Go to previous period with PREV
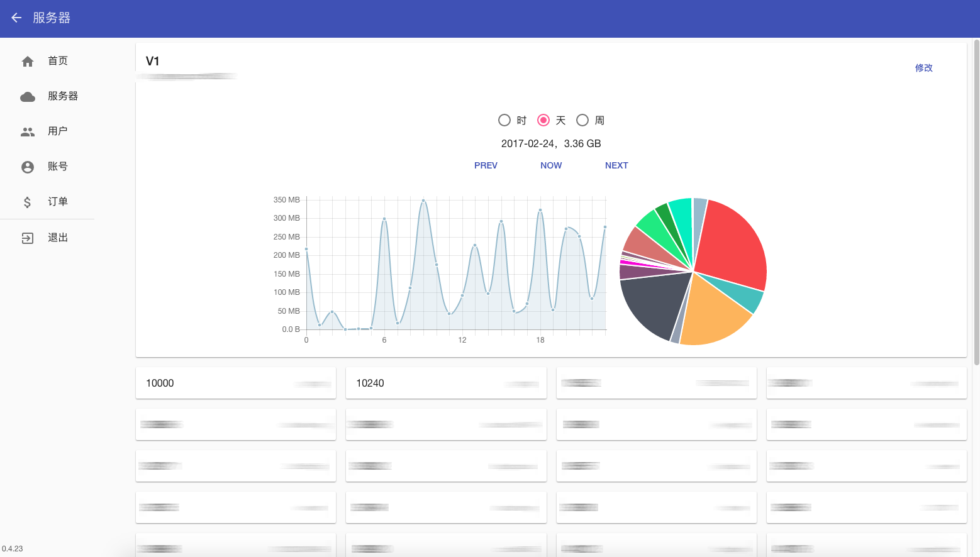980x557 pixels. tap(486, 165)
